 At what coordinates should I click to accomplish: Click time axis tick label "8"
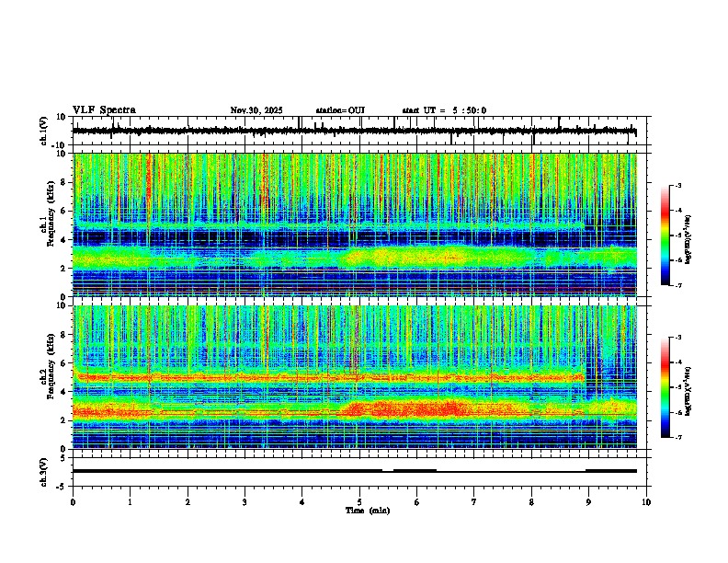point(531,502)
